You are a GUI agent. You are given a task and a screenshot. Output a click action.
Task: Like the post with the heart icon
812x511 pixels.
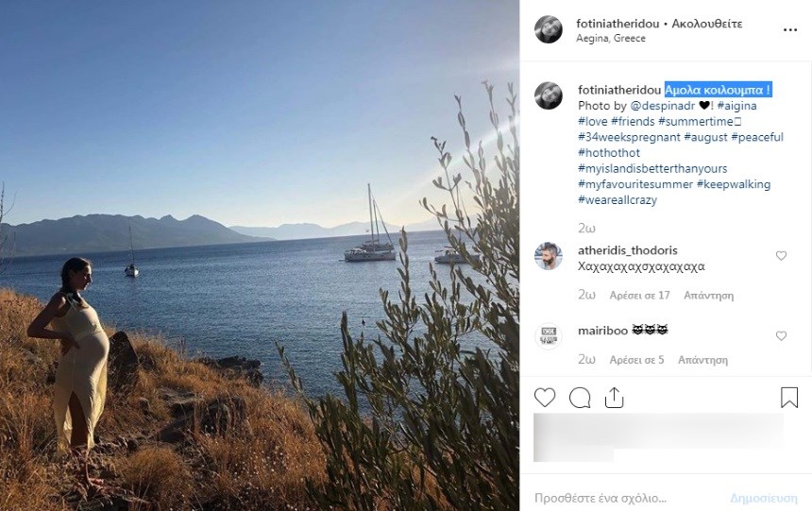pos(544,398)
